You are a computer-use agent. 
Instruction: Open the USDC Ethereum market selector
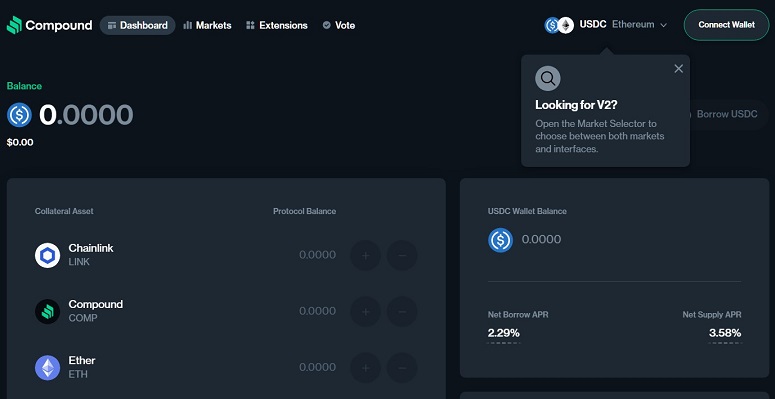(606, 25)
